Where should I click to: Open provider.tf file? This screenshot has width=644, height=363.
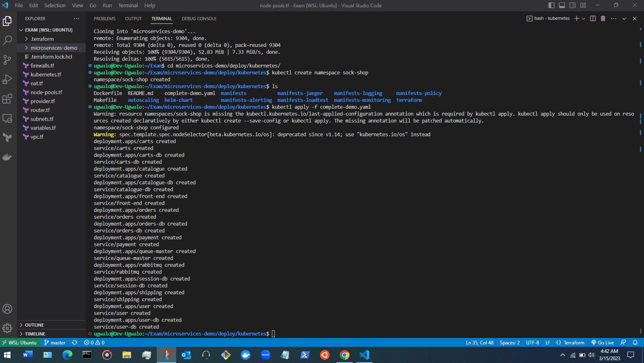pos(51,101)
